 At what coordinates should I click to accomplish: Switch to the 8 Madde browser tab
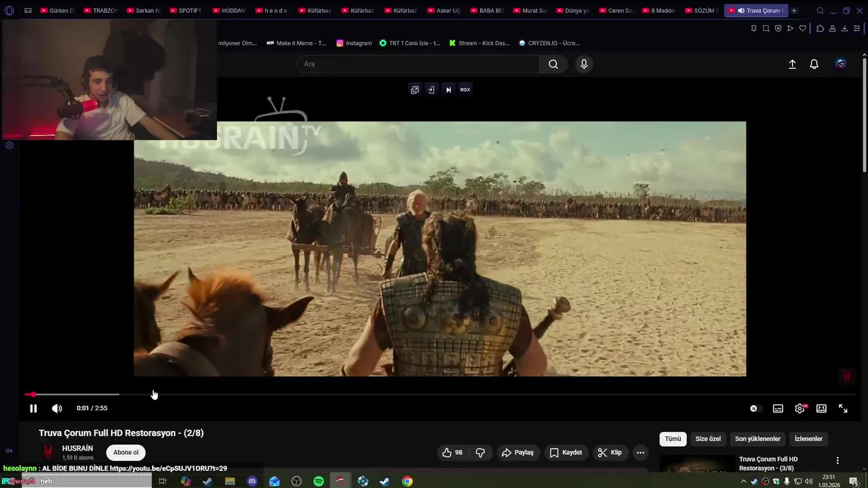[658, 11]
